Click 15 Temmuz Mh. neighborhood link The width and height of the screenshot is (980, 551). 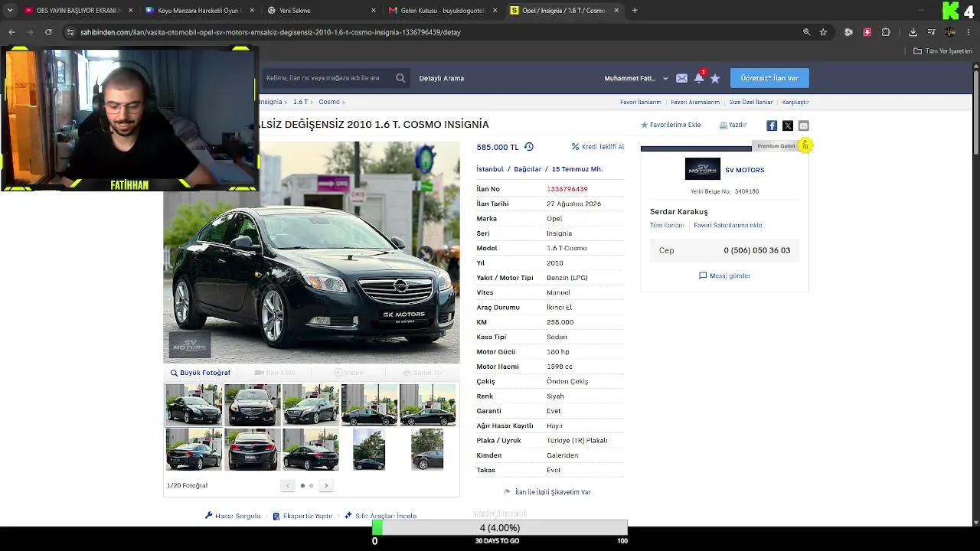pos(577,169)
